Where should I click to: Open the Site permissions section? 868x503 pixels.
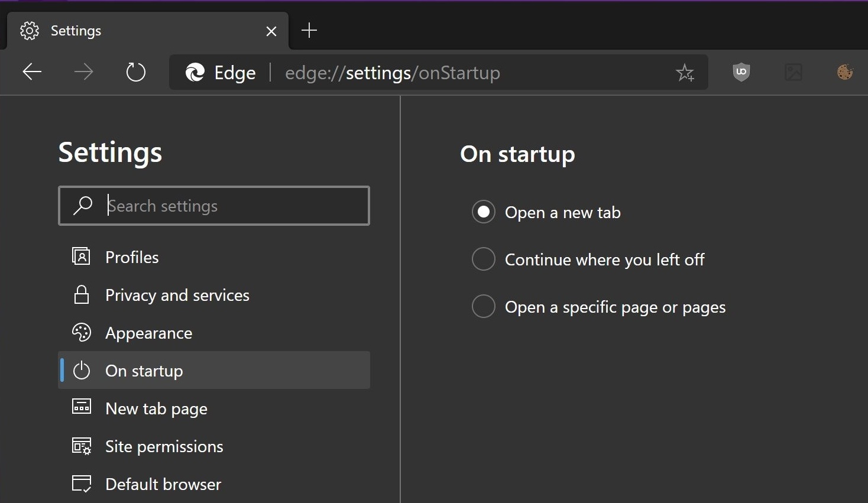[x=164, y=446]
